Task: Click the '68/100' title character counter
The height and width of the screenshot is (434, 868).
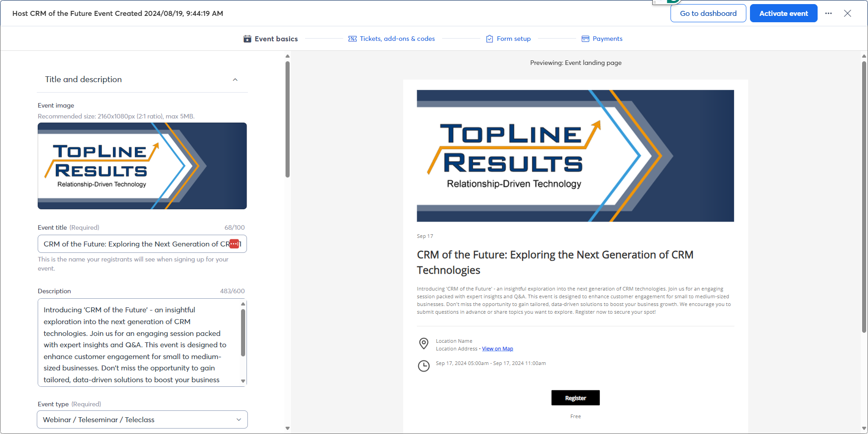Action: tap(234, 228)
